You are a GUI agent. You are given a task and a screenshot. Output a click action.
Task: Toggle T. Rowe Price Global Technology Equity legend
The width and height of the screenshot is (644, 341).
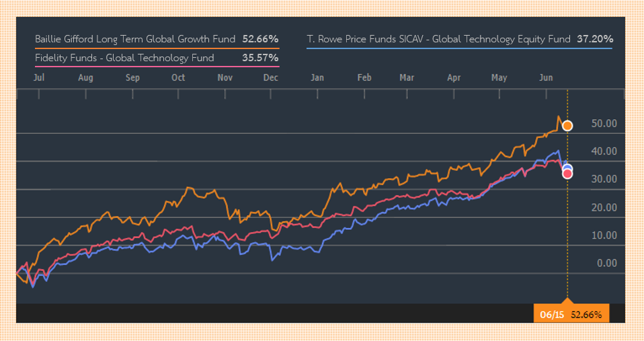pos(438,39)
